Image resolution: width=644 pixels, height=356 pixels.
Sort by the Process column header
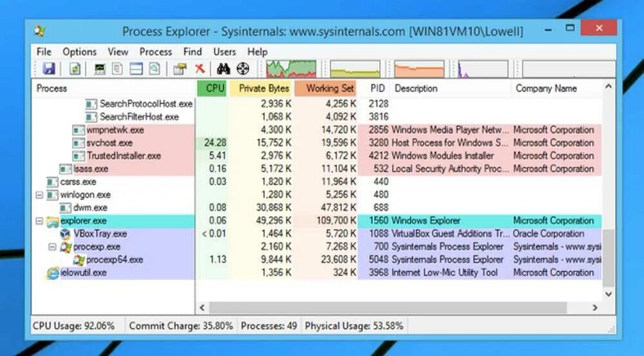tap(114, 88)
